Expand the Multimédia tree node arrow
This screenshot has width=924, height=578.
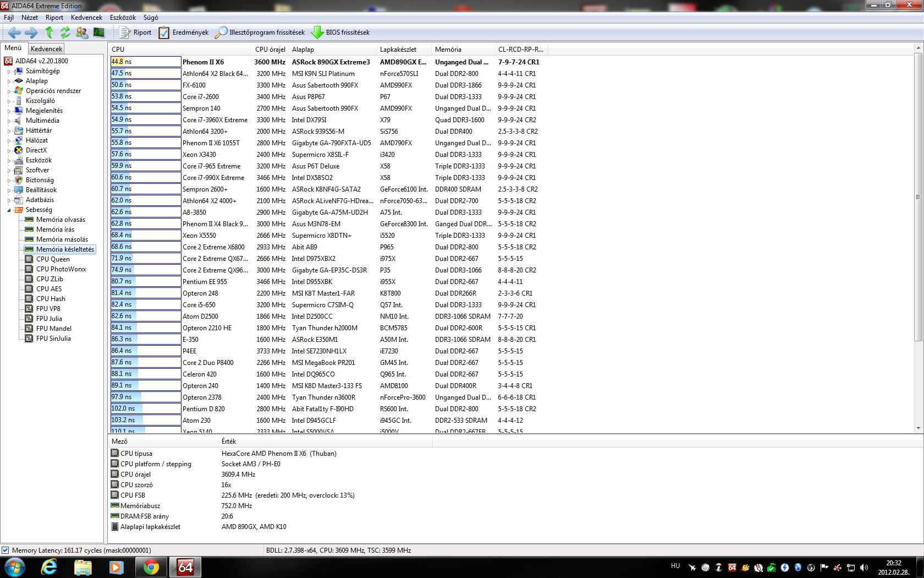tap(9, 121)
